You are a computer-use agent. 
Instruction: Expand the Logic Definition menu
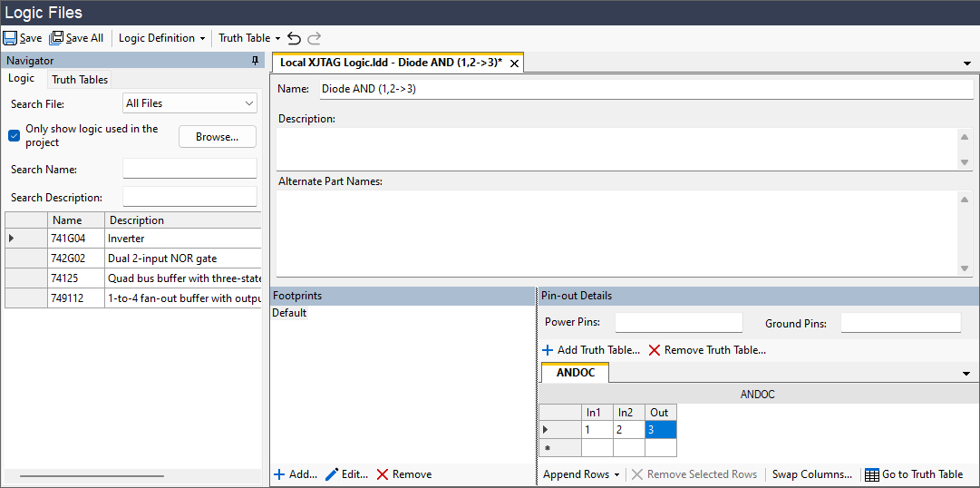(x=161, y=38)
